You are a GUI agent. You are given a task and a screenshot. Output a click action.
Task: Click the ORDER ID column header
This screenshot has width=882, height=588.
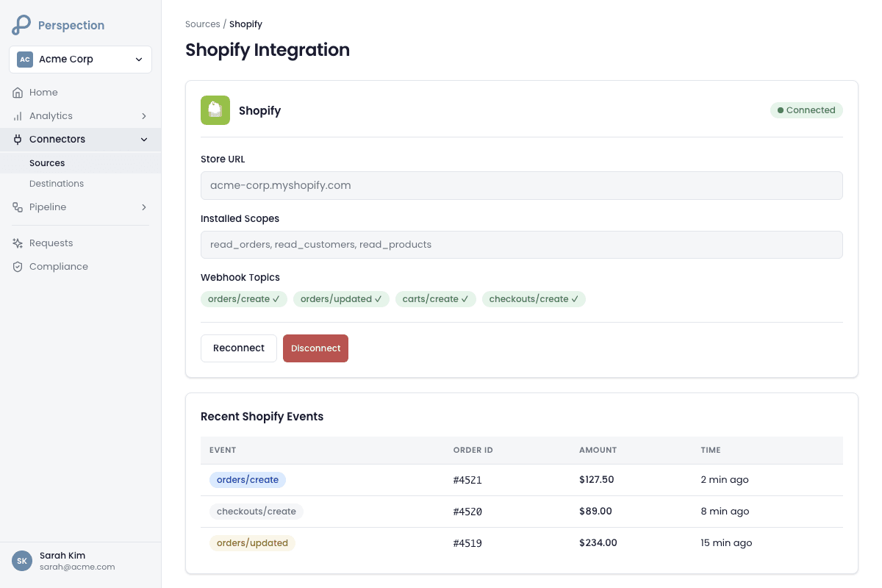[x=473, y=450]
